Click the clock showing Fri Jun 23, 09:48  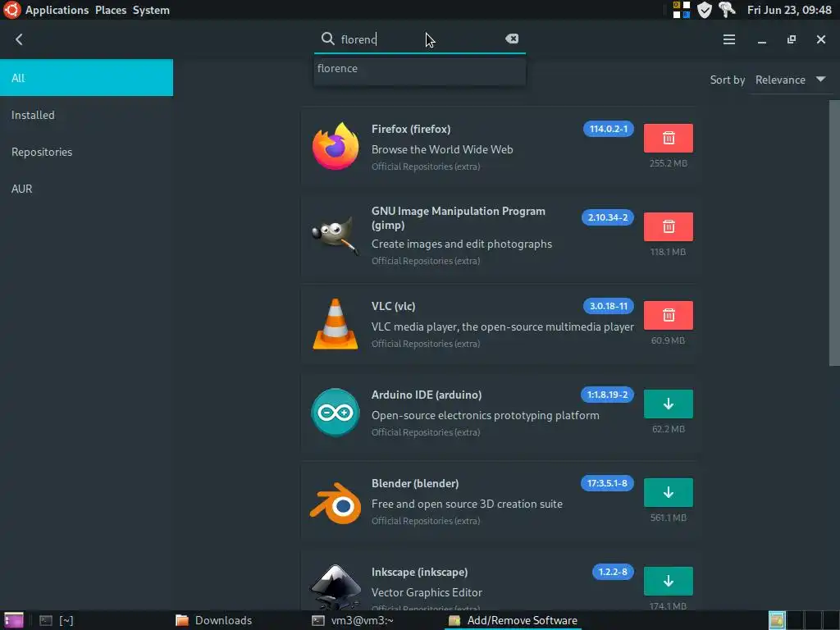pyautogui.click(x=789, y=10)
